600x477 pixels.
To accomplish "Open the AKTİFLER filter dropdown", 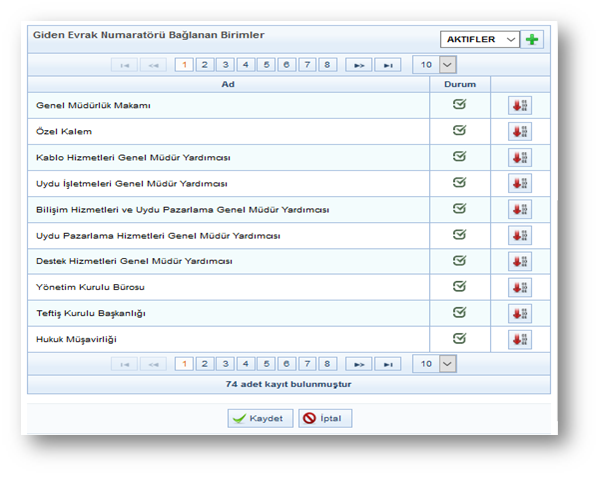I will (480, 39).
